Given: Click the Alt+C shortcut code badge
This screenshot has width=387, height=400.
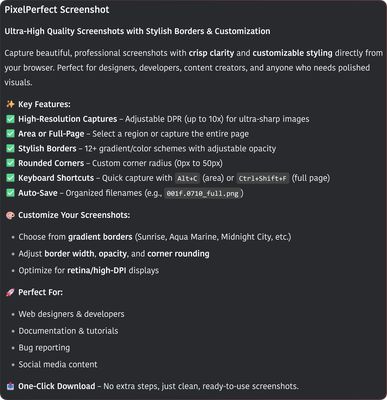Looking at the screenshot, I should click(x=187, y=178).
